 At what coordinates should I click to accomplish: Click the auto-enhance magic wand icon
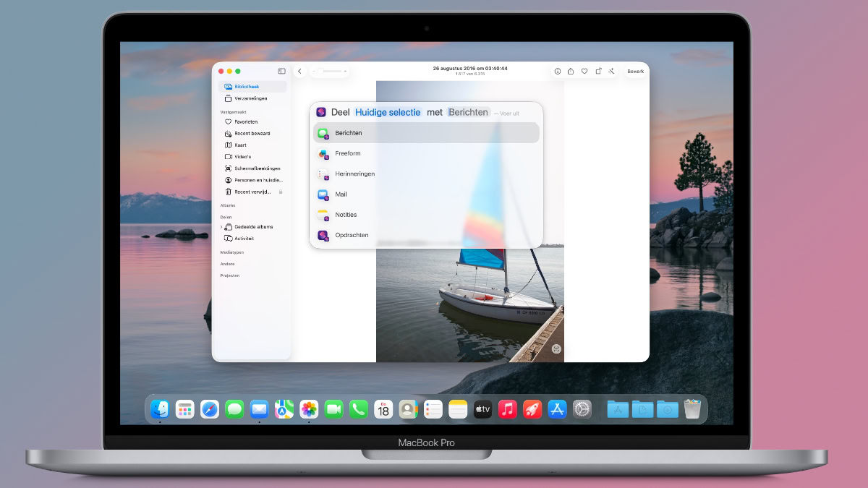pos(611,72)
